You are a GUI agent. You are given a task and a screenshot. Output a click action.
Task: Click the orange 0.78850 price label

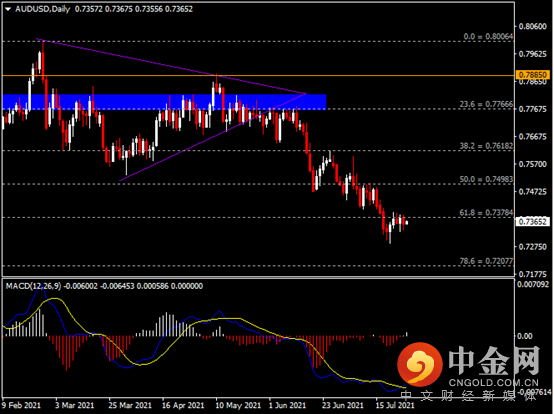point(533,75)
